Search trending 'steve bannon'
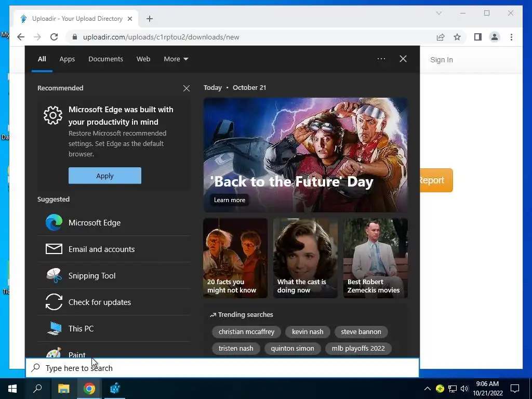 click(361, 331)
